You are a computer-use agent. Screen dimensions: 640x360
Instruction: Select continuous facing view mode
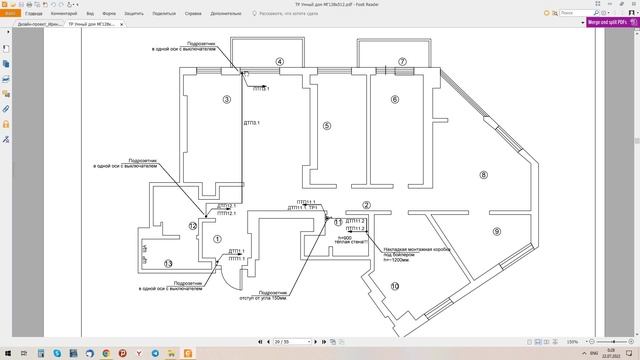tap(555, 342)
